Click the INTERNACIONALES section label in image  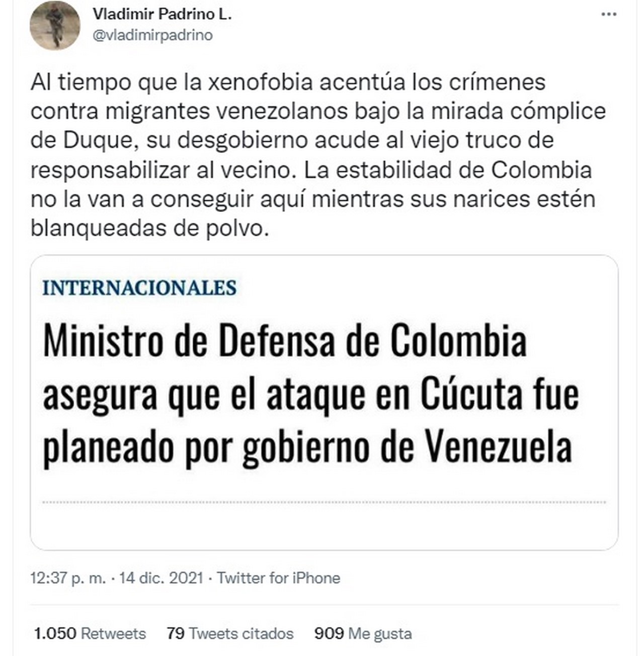(139, 287)
